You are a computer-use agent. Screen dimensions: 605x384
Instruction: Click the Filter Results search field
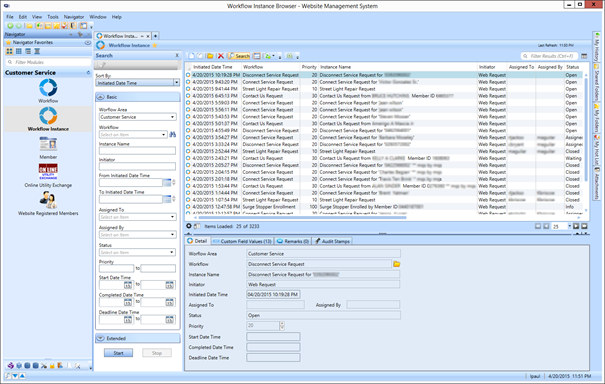coord(549,56)
